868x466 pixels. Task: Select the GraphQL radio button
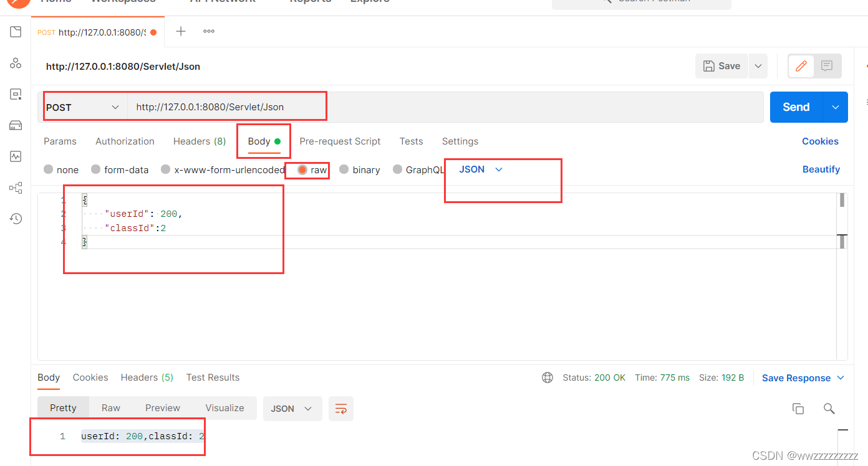pos(397,169)
